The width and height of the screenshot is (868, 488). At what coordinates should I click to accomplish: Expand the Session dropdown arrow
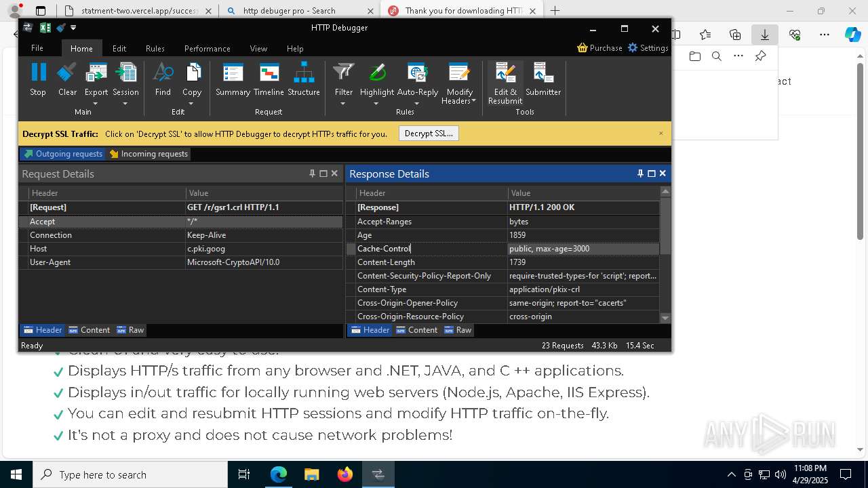point(125,104)
